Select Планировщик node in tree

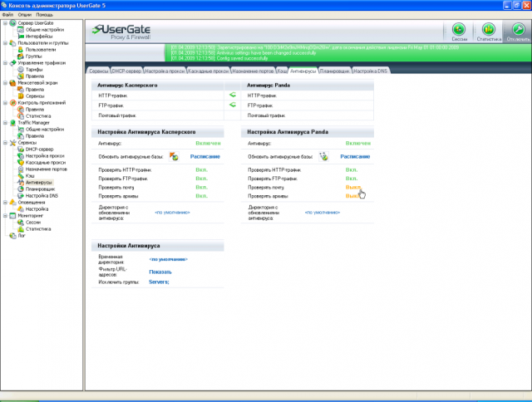40,189
